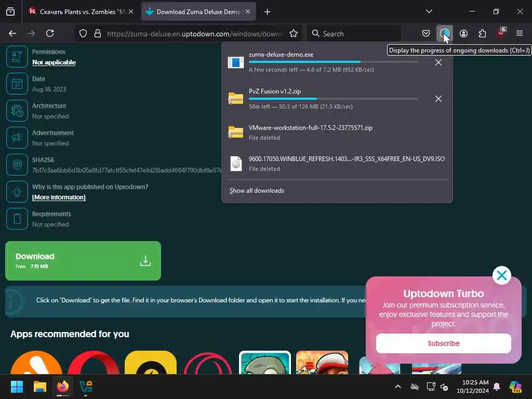Click the PvZ Fusion zip folder icon
The height and width of the screenshot is (399, 532).
pyautogui.click(x=236, y=99)
